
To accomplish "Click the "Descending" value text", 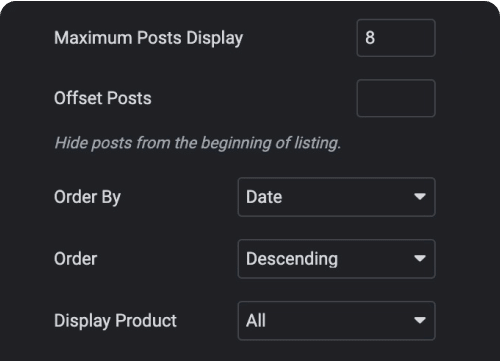I will [x=292, y=259].
